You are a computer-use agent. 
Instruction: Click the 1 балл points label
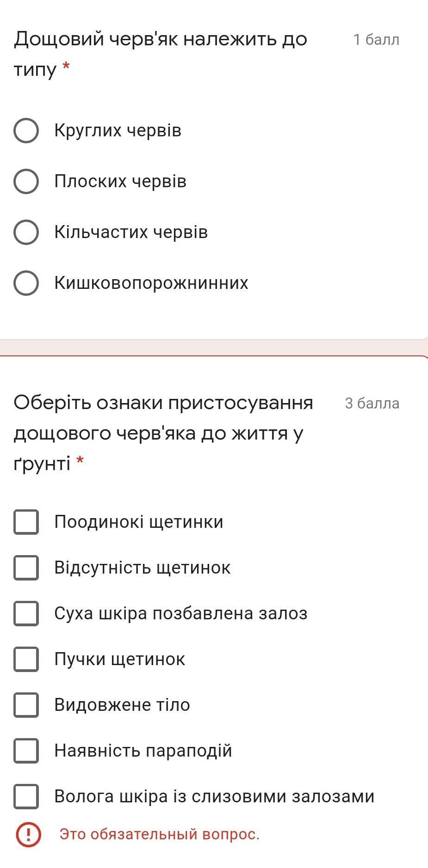click(x=376, y=40)
